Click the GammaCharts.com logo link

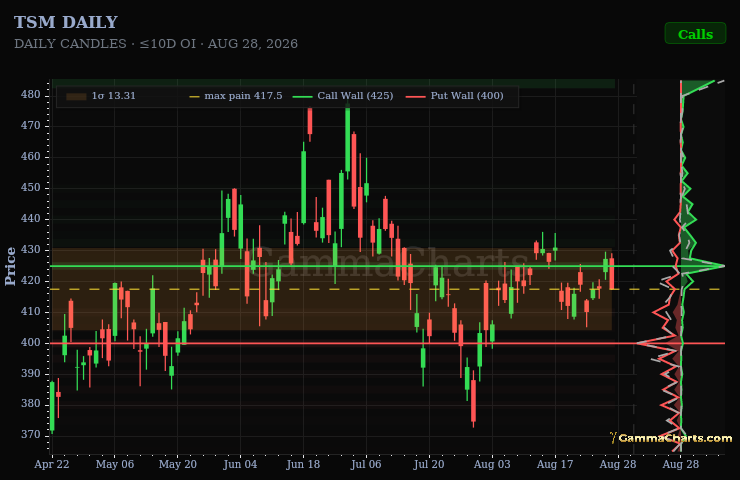(671, 438)
